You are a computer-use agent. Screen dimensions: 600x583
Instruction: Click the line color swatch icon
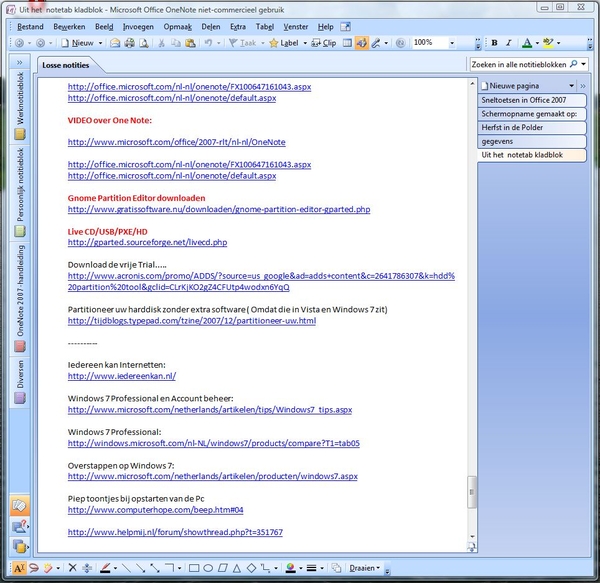(290, 568)
